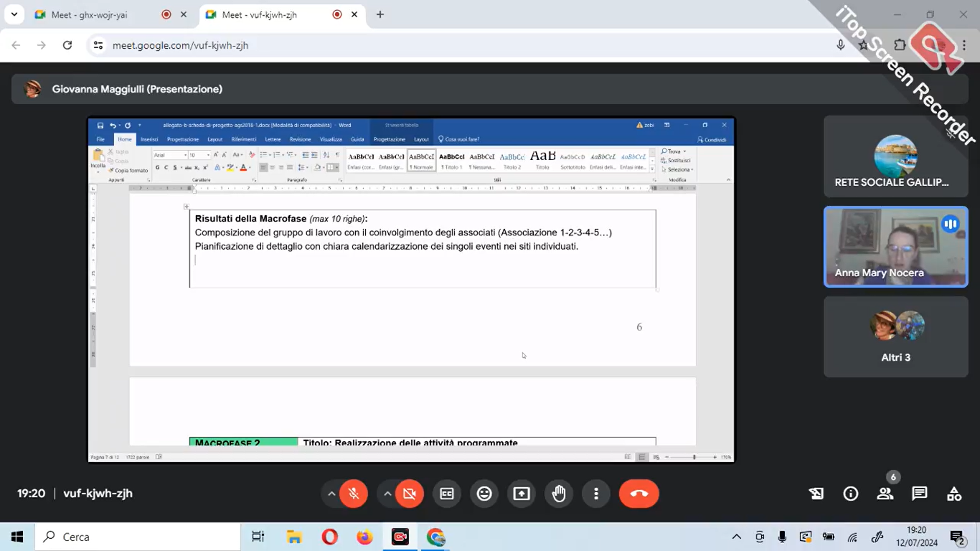
Task: Show the people list in Meet
Action: click(x=885, y=494)
